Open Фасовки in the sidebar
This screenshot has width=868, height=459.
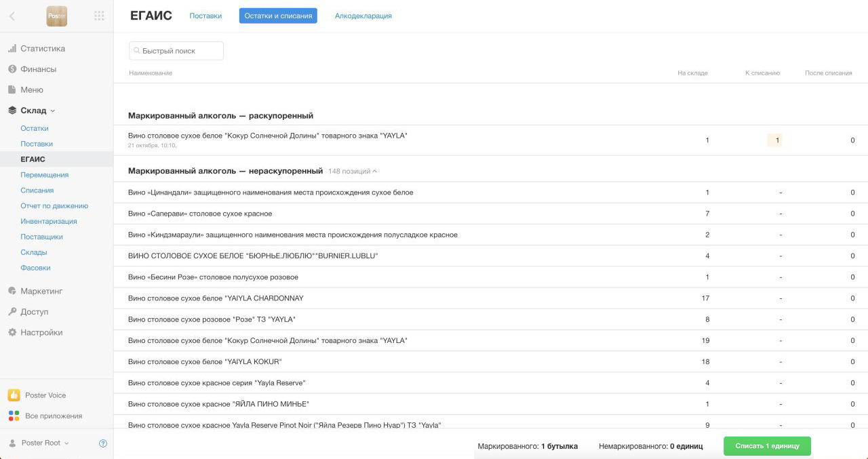coord(36,268)
